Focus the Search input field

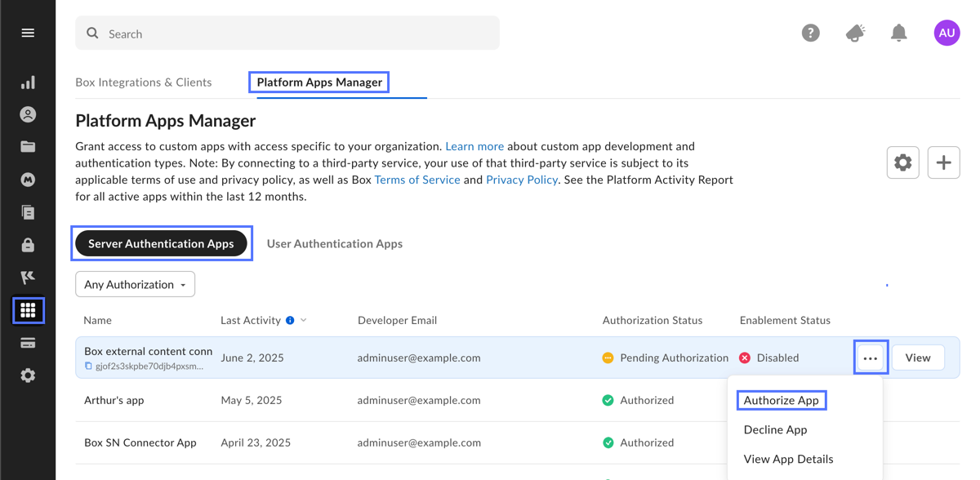point(287,33)
